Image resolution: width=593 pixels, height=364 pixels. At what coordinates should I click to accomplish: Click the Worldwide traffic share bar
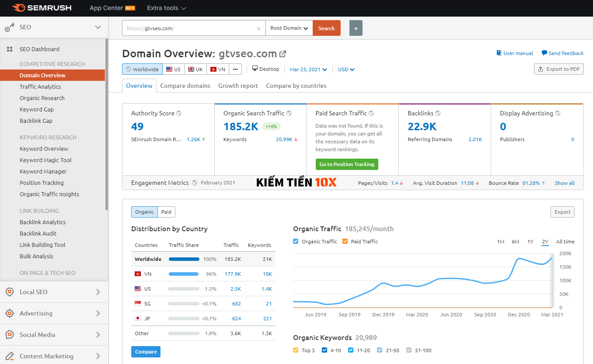pos(184,259)
